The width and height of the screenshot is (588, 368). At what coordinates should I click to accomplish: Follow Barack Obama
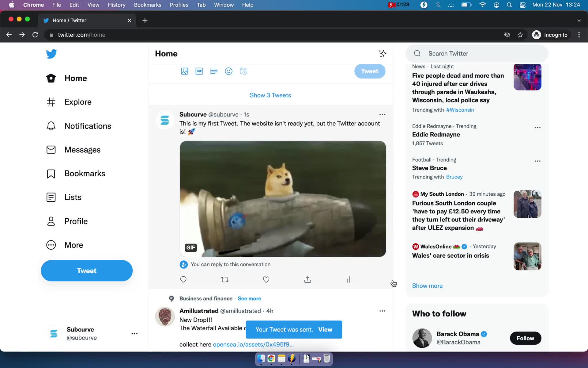526,338
